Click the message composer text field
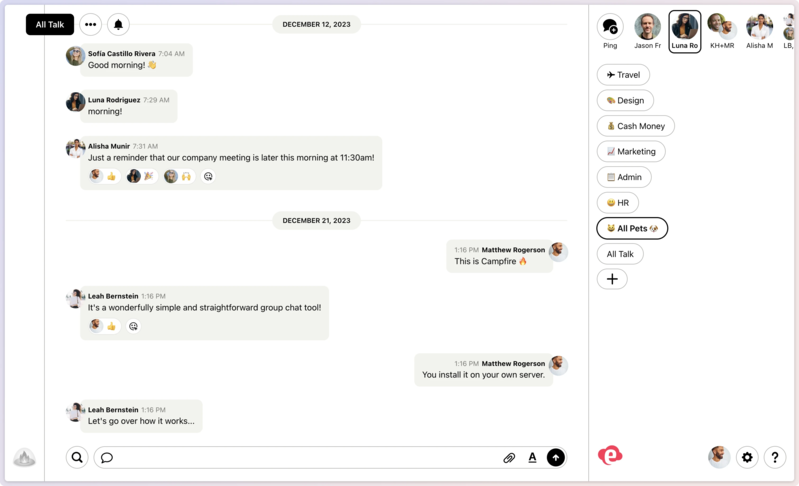This screenshot has width=799, height=486. 300,458
